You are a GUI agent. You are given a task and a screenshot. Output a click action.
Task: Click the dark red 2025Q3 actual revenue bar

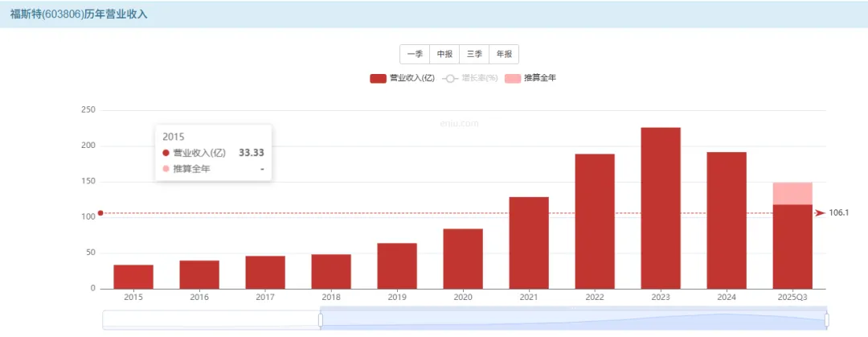pyautogui.click(x=792, y=247)
